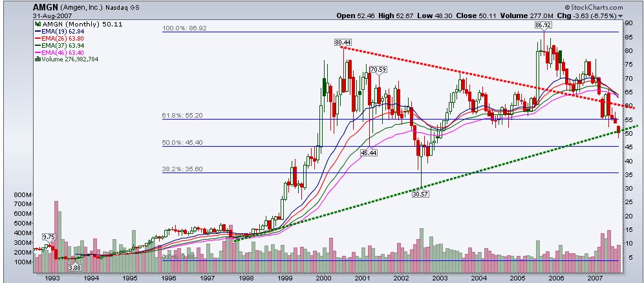The width and height of the screenshot is (644, 283).
Task: Open the blue dropdown arrow beside Chg
Action: [620, 16]
